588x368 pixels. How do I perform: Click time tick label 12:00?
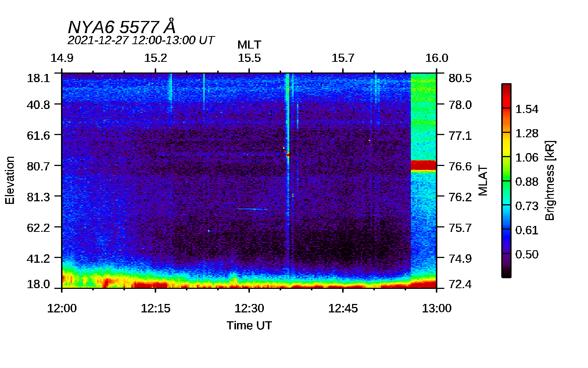click(x=62, y=308)
